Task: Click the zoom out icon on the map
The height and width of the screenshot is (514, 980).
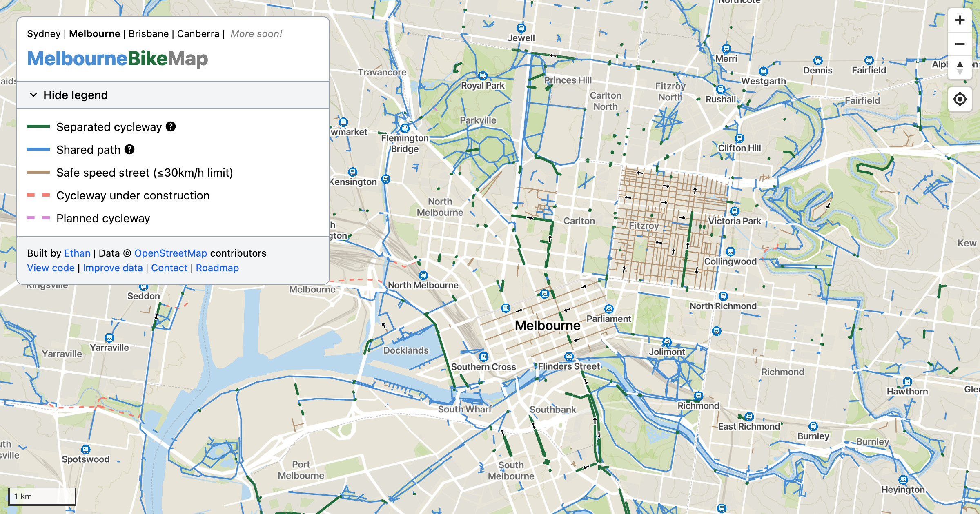Action: click(x=960, y=44)
